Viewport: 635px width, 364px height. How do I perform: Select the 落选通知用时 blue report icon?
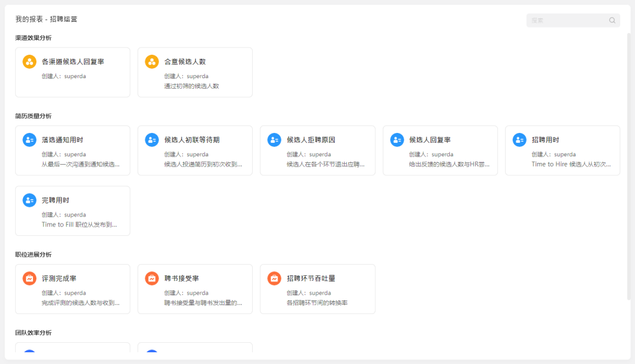[x=29, y=140]
